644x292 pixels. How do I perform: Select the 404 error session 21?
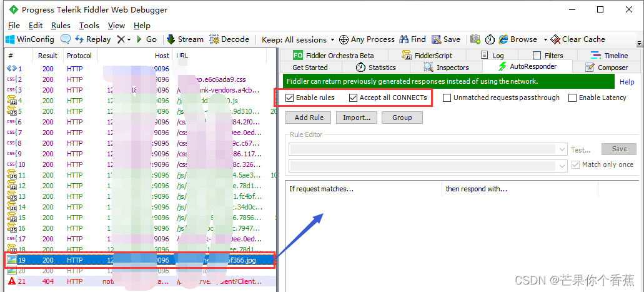tap(140, 281)
